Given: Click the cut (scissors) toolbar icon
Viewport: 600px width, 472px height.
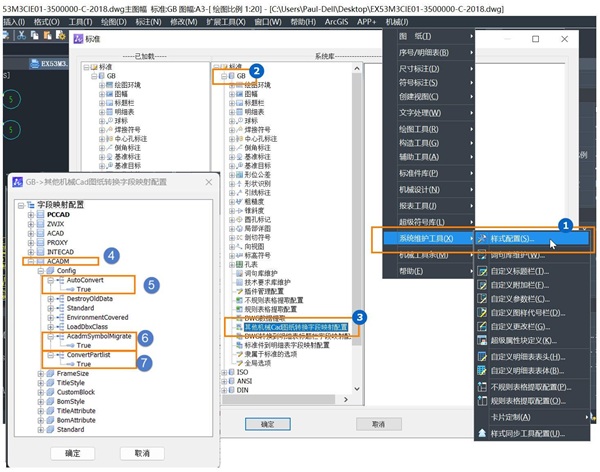Looking at the screenshot, I should point(21,35).
